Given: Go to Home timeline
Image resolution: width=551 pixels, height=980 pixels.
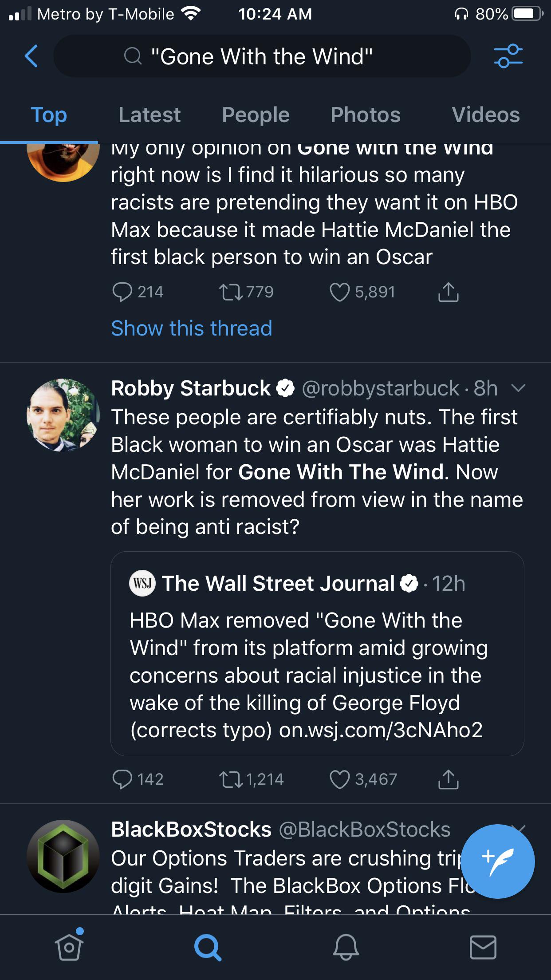Looking at the screenshot, I should click(x=69, y=946).
